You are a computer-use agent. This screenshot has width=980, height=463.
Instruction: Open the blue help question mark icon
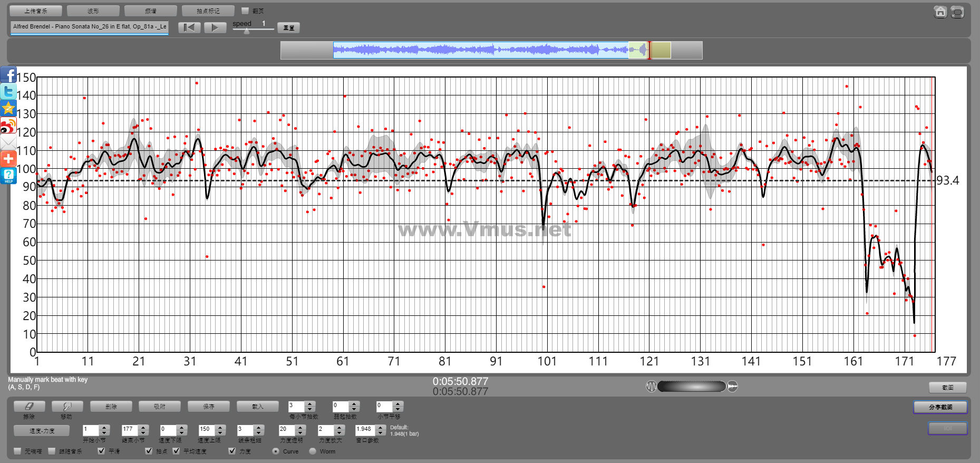tap(8, 176)
